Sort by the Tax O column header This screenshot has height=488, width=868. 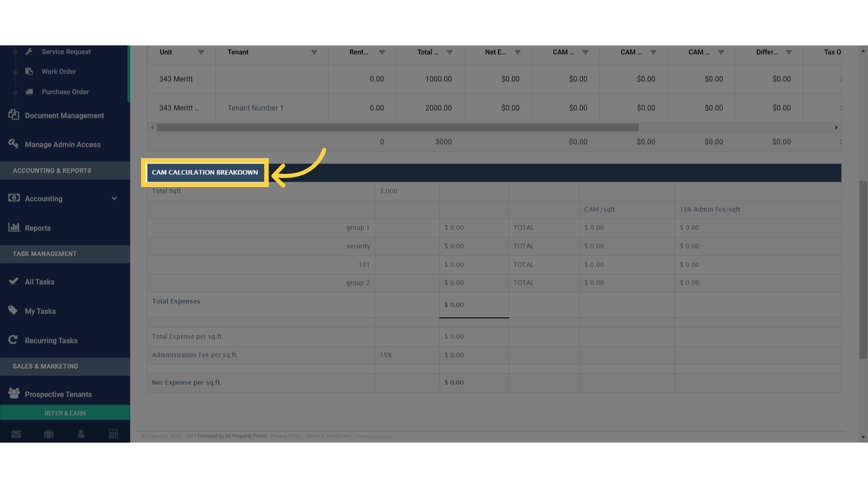point(832,52)
